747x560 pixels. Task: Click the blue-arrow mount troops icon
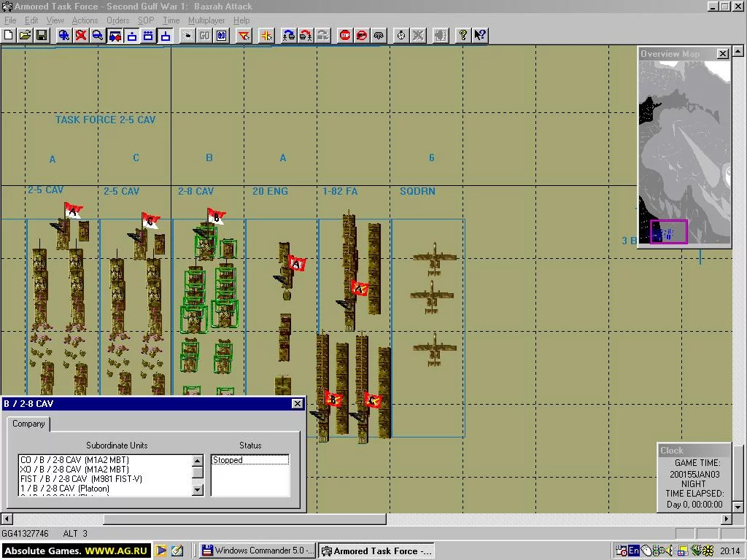(x=288, y=35)
